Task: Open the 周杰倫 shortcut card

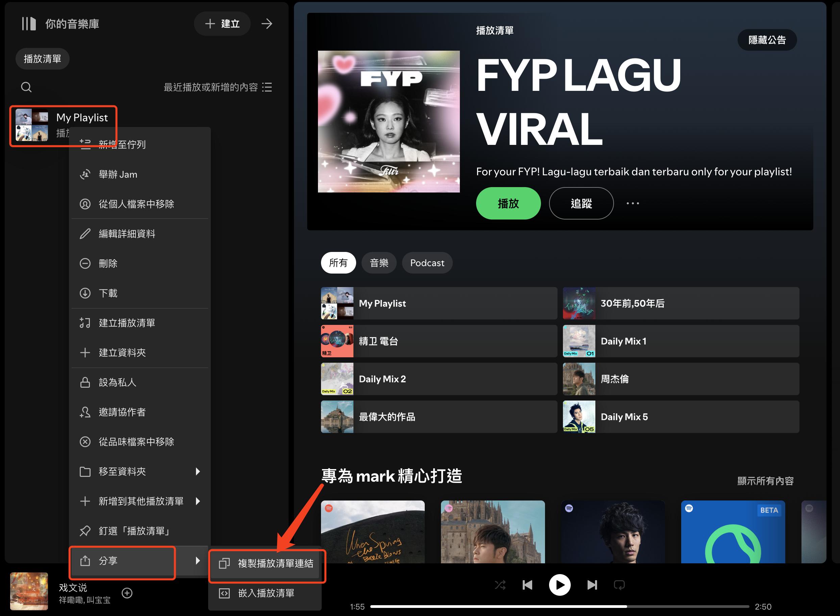Action: 681,379
